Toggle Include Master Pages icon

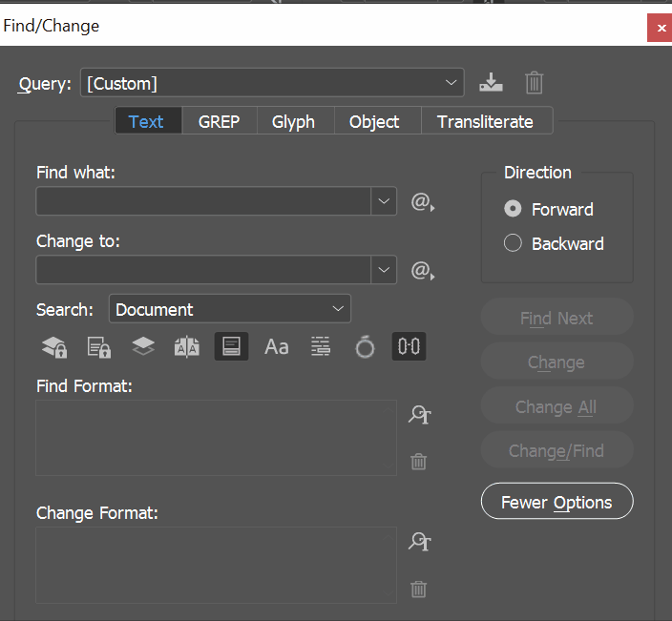[x=187, y=347]
